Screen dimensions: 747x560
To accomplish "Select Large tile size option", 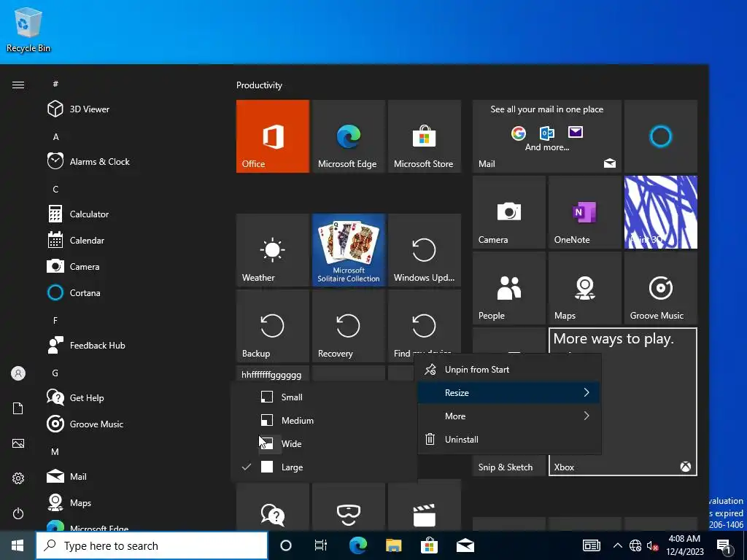I will click(x=324, y=467).
